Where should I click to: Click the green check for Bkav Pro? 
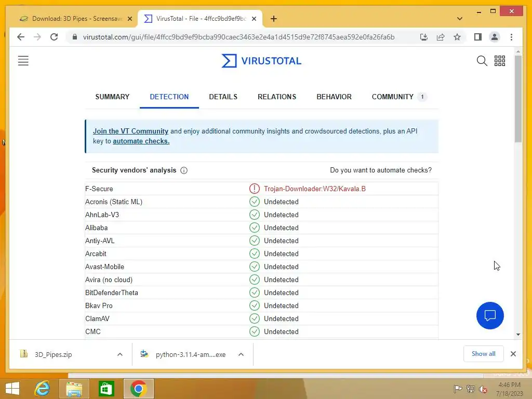click(254, 305)
